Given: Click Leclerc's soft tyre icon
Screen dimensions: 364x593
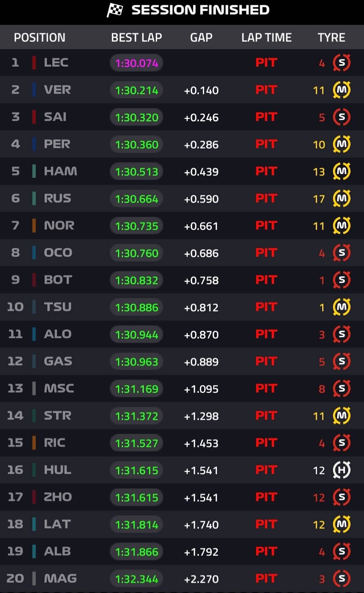Looking at the screenshot, I should pyautogui.click(x=341, y=63).
